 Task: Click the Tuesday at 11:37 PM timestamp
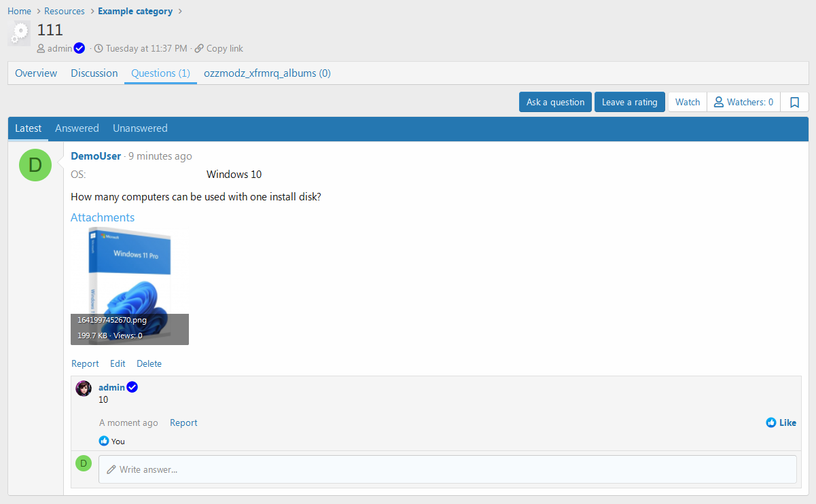(146, 48)
